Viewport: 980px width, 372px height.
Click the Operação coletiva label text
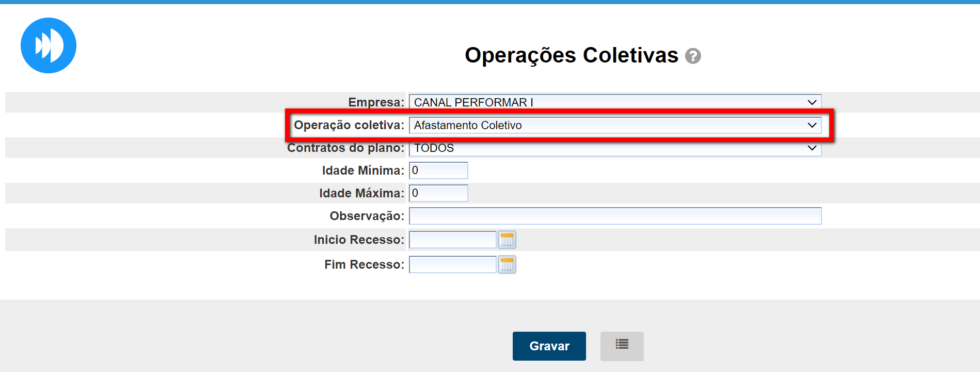tap(349, 125)
